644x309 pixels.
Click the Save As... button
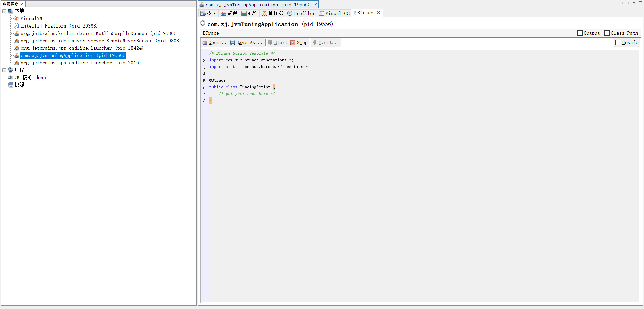click(x=246, y=43)
